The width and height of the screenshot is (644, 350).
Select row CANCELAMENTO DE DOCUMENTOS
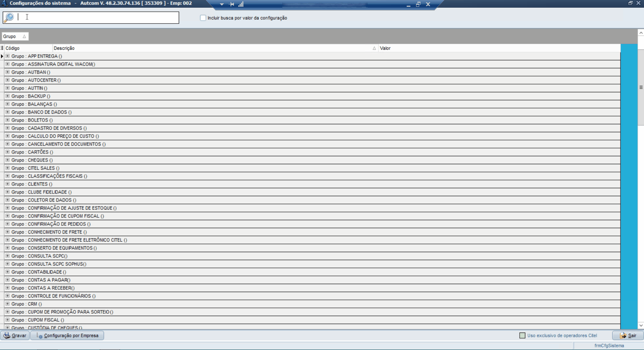pos(313,144)
